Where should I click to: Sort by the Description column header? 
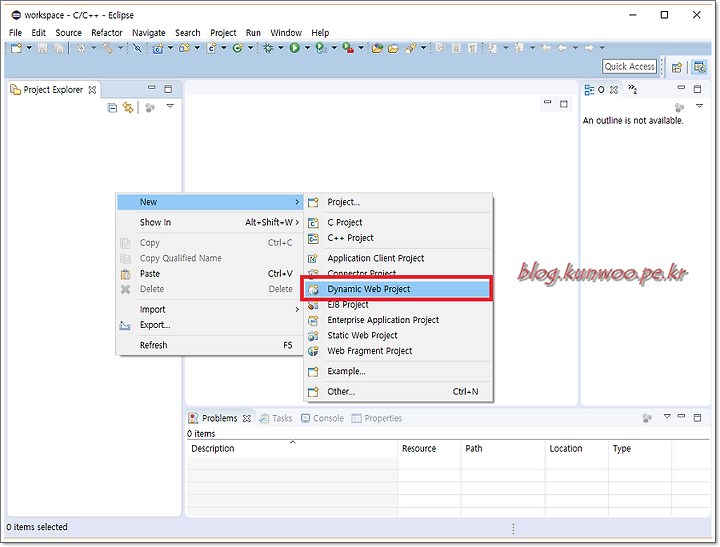point(292,448)
